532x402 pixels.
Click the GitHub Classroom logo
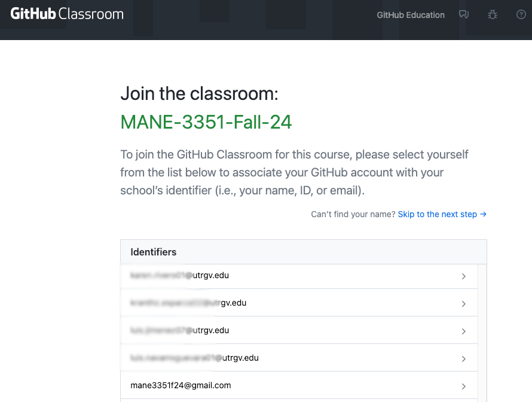tap(67, 14)
